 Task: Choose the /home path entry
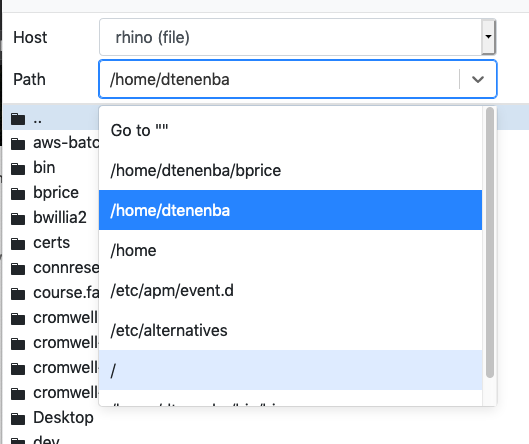(290, 250)
